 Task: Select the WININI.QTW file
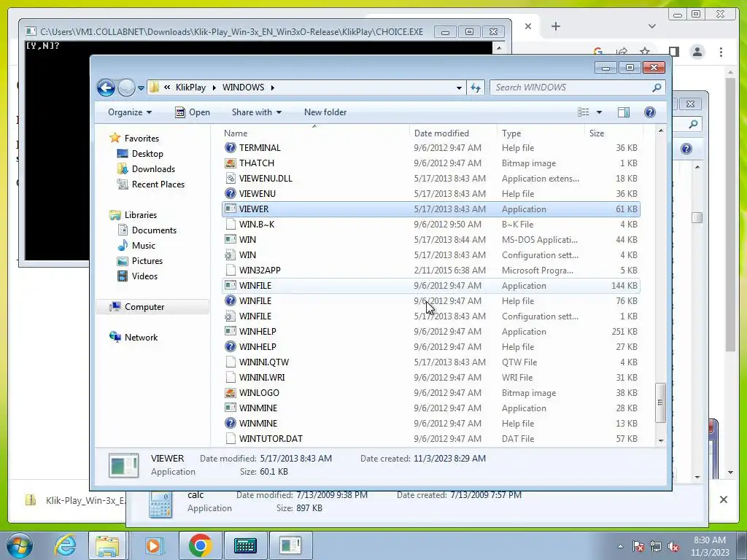coord(431,362)
